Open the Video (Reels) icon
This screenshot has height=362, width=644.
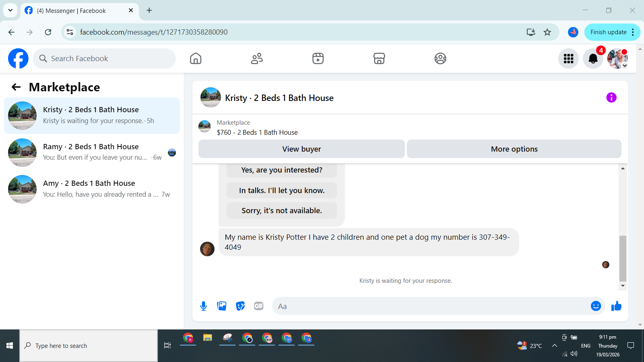(x=318, y=59)
